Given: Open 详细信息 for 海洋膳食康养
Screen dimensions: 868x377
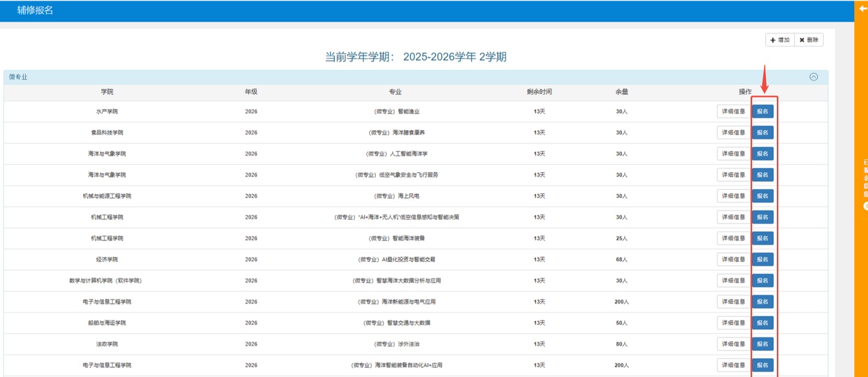Looking at the screenshot, I should pyautogui.click(x=734, y=133).
